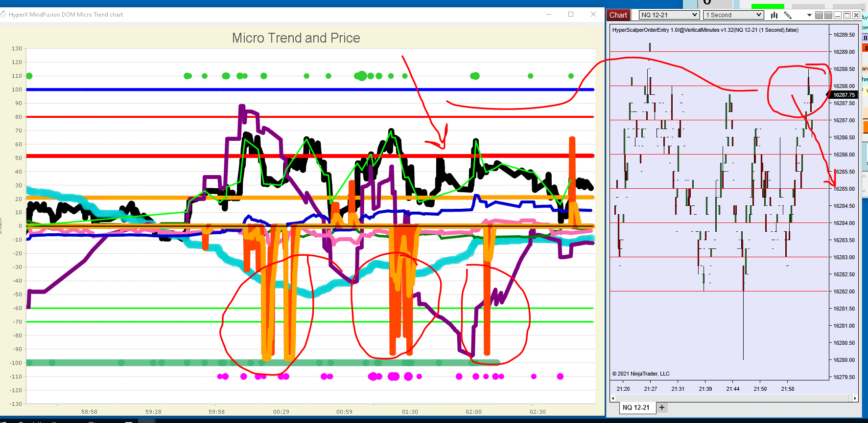This screenshot has height=423, width=868.
Task: Open the NQ 12-21 instrument dropdown
Action: coord(669,15)
